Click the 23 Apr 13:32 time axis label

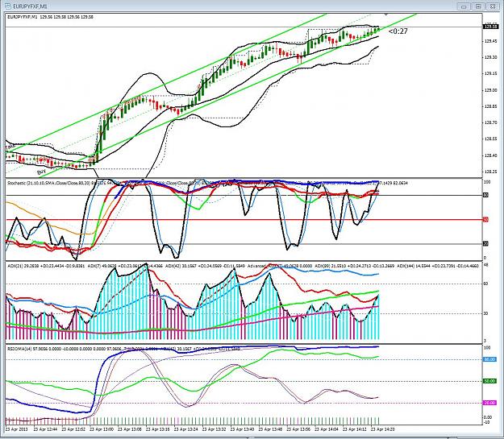(214, 429)
